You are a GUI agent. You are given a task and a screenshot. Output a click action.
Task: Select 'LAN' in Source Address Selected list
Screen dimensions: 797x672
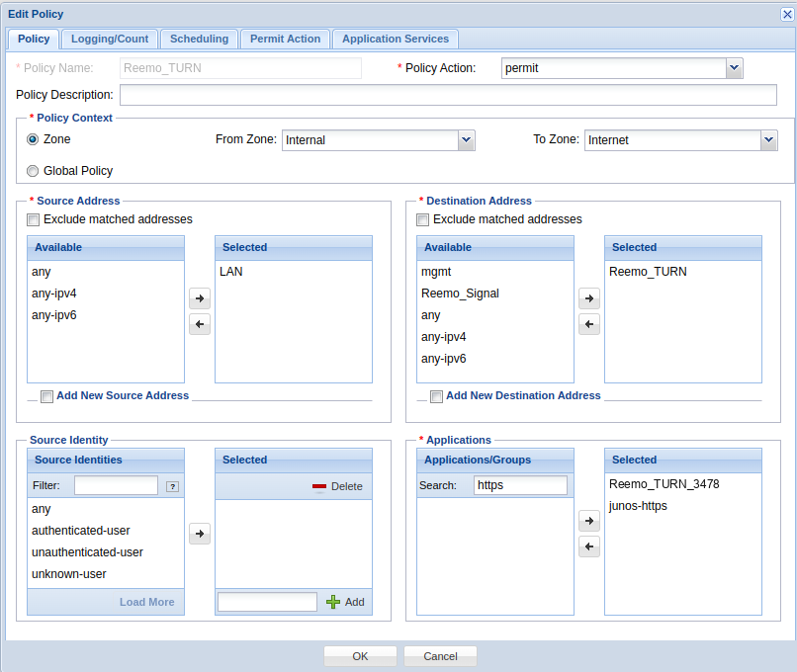tap(294, 272)
